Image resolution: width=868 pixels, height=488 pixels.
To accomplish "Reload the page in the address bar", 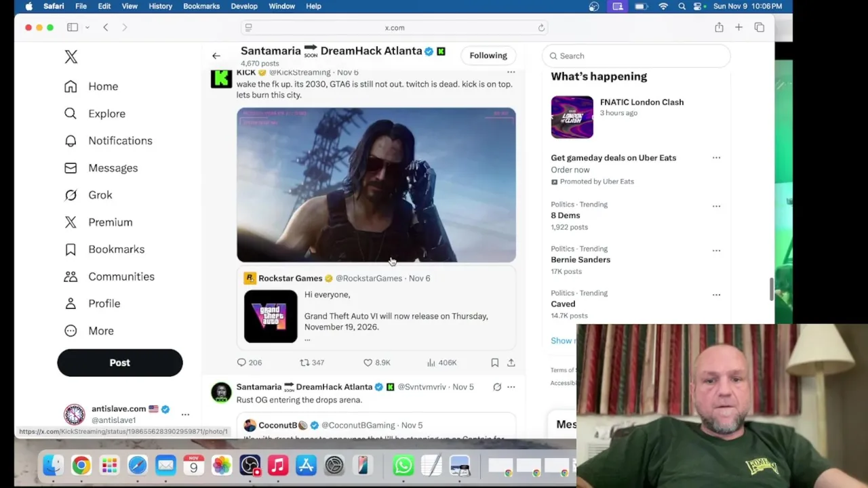I will (541, 28).
